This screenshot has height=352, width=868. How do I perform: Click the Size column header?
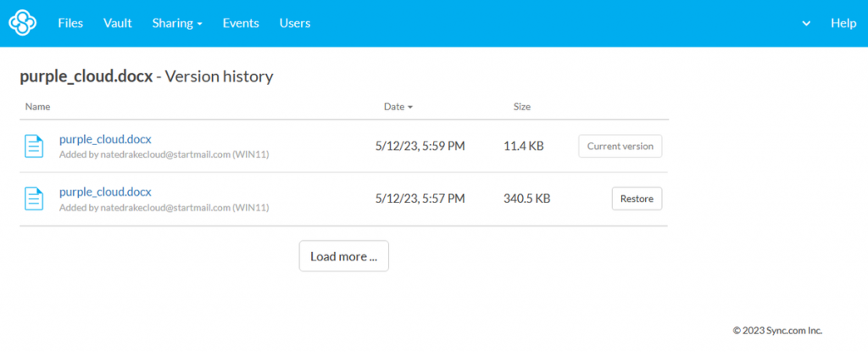click(x=522, y=107)
